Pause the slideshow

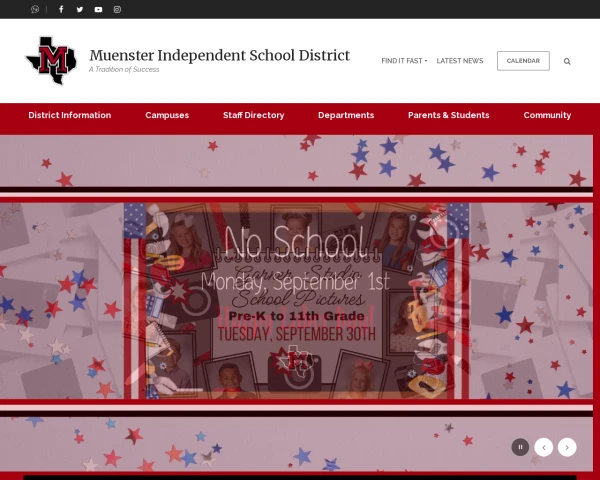(x=520, y=447)
